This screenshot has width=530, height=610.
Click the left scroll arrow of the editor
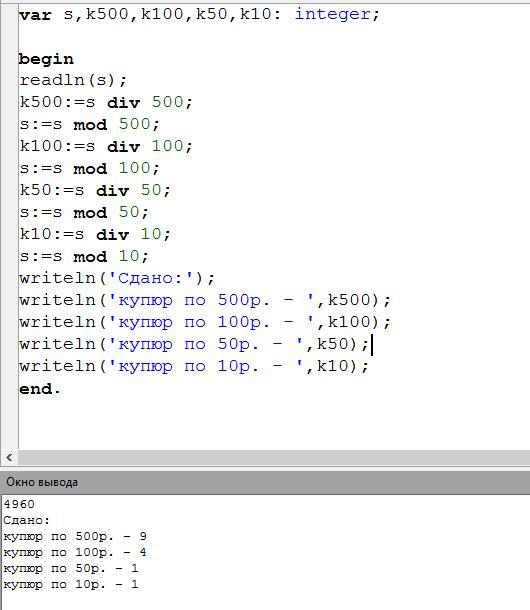pos(9,458)
